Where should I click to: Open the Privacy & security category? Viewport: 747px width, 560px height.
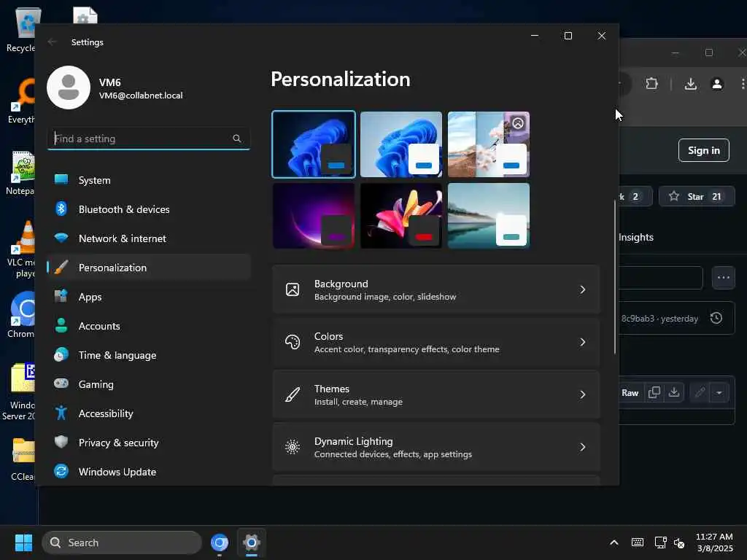(149, 443)
